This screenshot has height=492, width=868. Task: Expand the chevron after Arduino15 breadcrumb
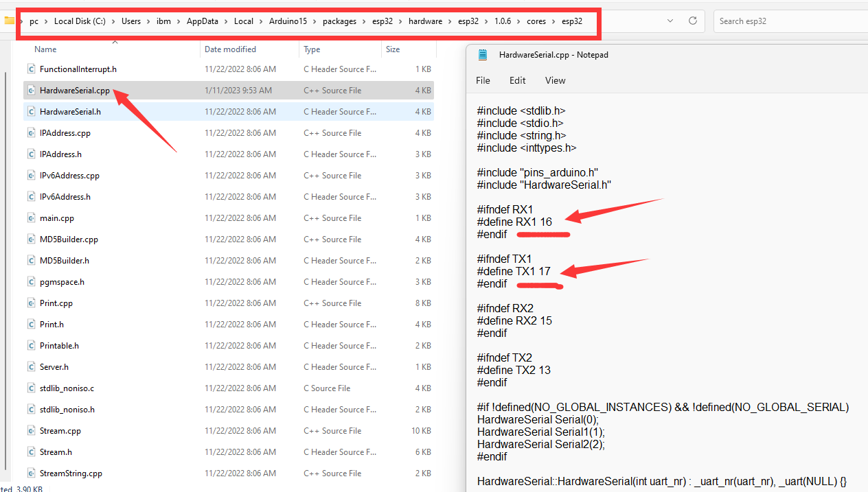[315, 21]
